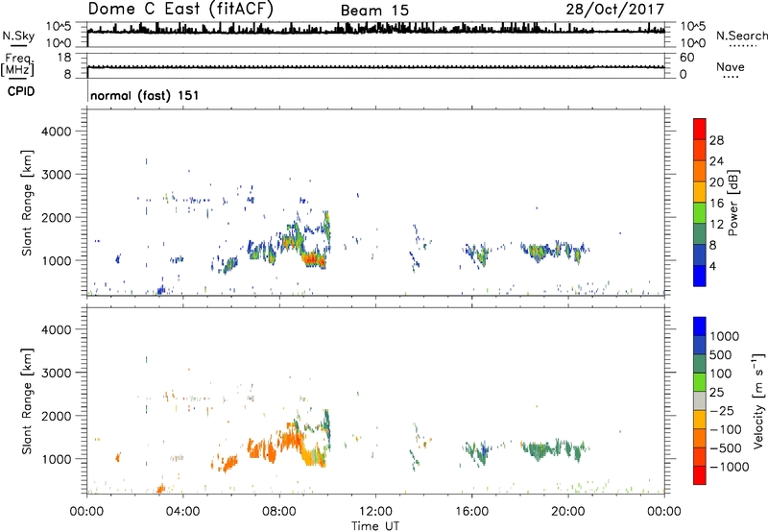Click the red bottom segment of Velocity colorbar
Screen dimensions: 768x532
pos(700,475)
